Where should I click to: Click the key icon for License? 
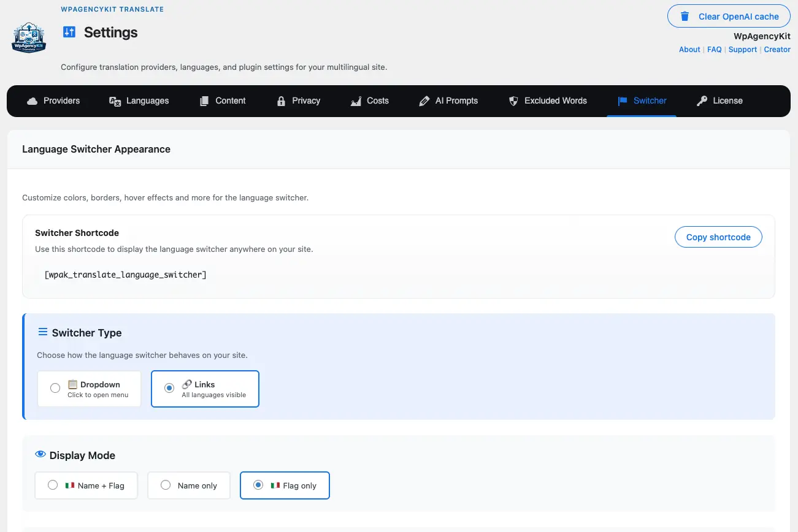(x=702, y=101)
